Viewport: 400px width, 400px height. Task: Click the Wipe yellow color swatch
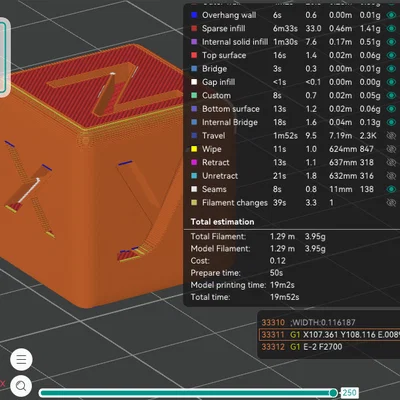[194, 149]
